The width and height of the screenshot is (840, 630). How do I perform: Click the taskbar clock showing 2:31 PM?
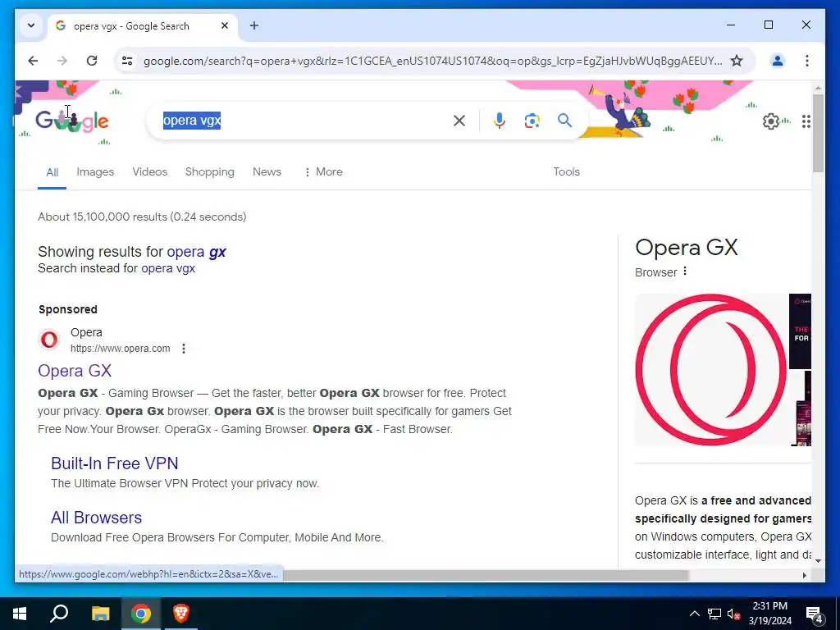point(769,614)
